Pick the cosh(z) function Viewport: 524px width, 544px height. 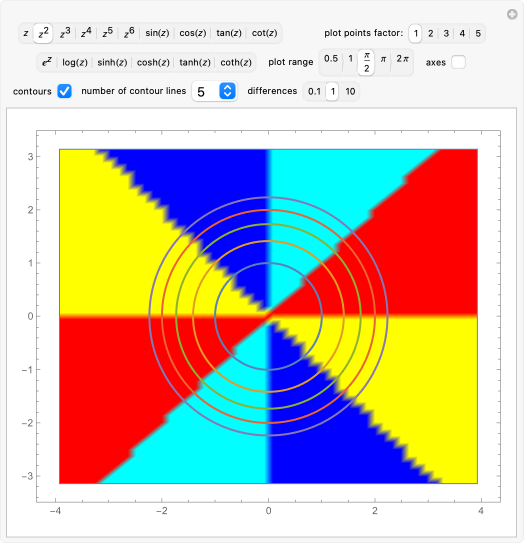pos(153,62)
